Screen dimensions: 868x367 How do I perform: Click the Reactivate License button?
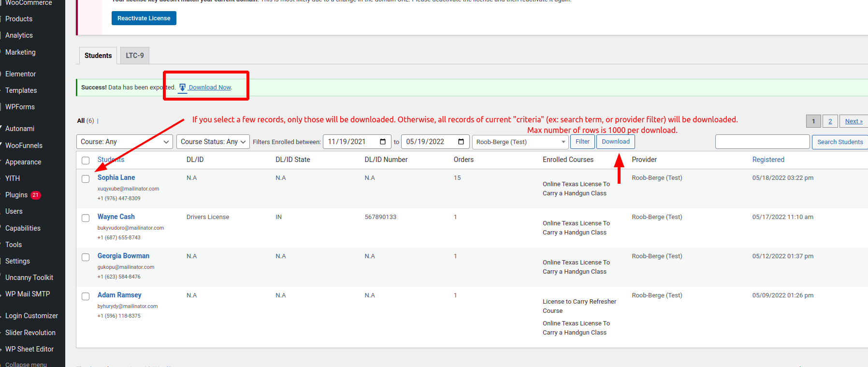(144, 18)
